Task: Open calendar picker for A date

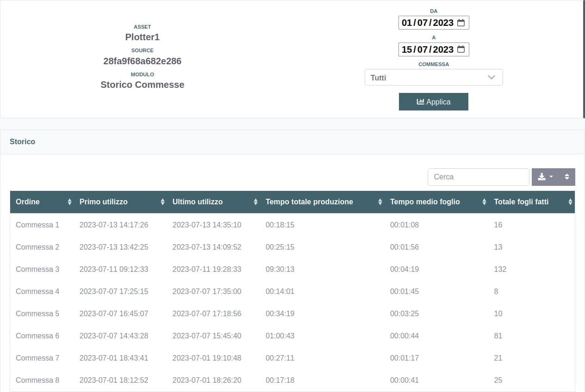Action: (461, 49)
